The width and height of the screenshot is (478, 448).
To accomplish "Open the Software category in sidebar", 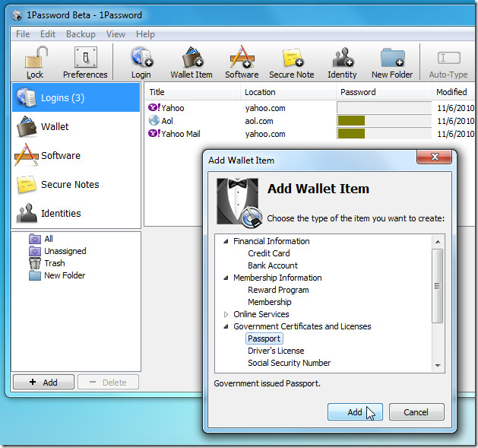I will pyautogui.click(x=76, y=155).
